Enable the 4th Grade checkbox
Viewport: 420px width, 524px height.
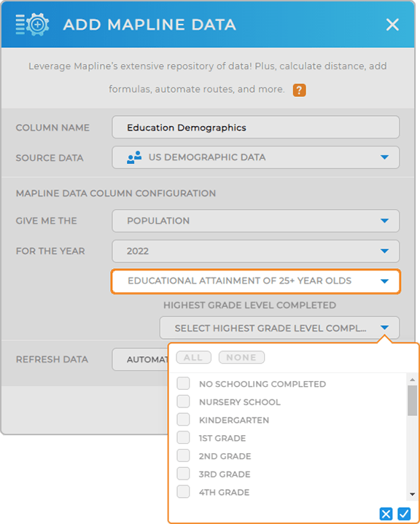(183, 492)
